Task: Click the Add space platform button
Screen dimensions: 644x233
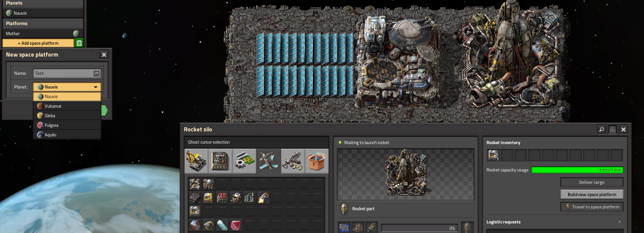Action: click(x=38, y=43)
